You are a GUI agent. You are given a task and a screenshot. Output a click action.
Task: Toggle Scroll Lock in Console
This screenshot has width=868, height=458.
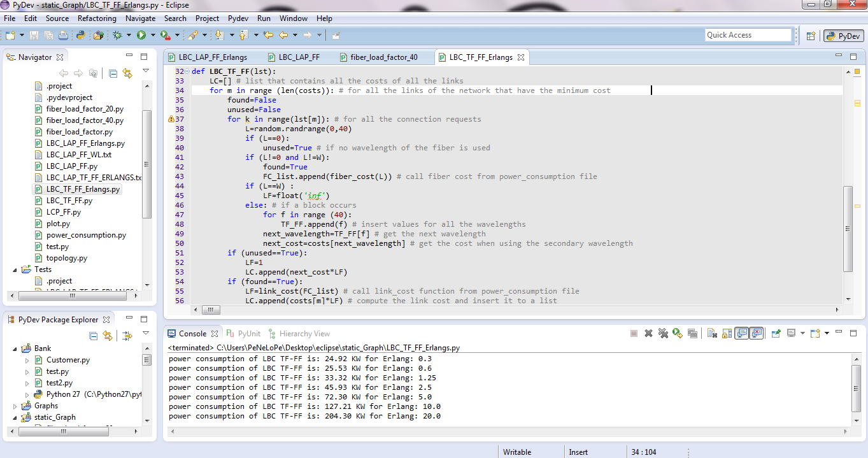727,333
